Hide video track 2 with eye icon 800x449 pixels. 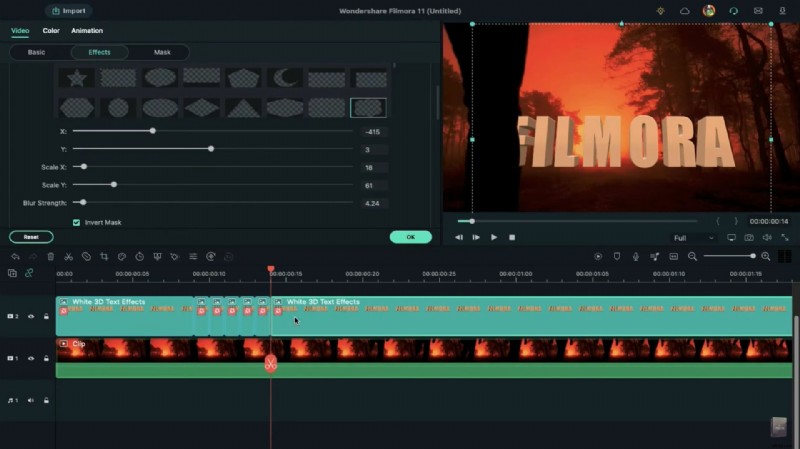[x=31, y=316]
